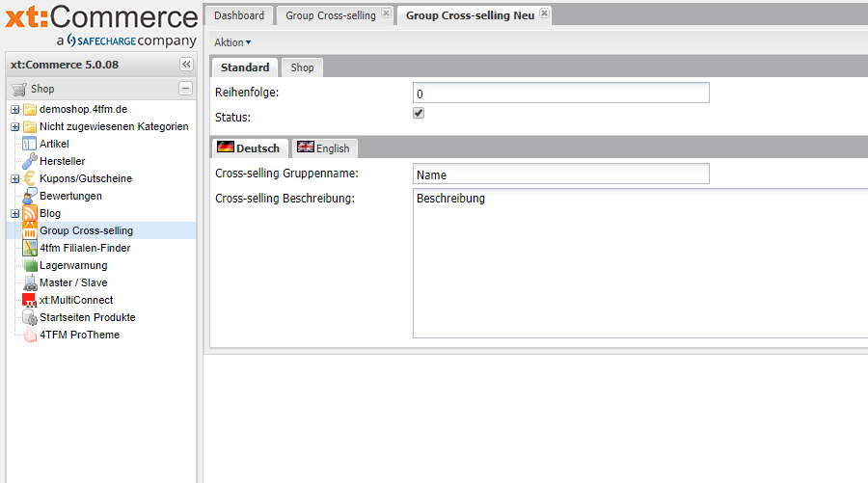Screen dimensions: 868x483
Task: Click the Kupons/Gutscheine euro icon
Action: pyautogui.click(x=29, y=178)
